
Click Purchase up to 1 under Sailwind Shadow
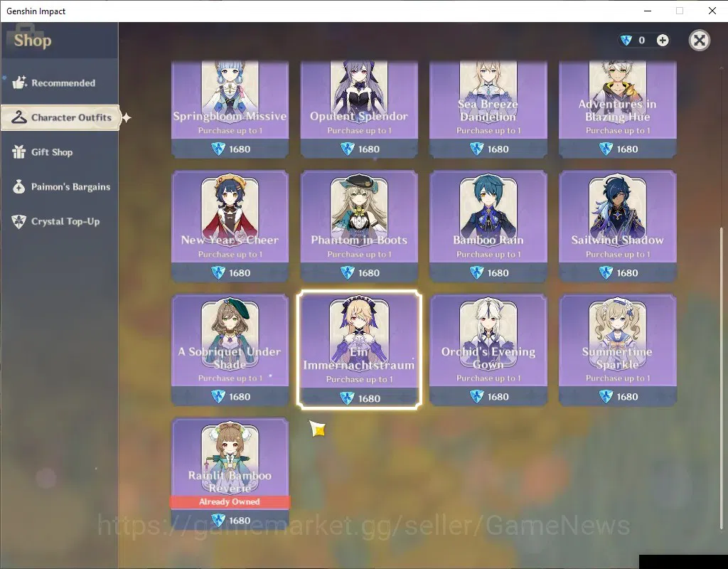pos(618,254)
